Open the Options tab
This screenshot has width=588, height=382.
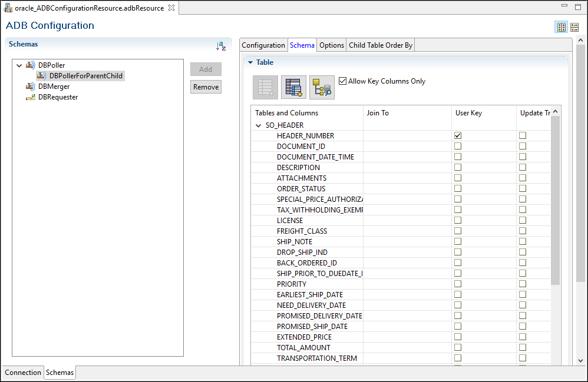pos(332,45)
